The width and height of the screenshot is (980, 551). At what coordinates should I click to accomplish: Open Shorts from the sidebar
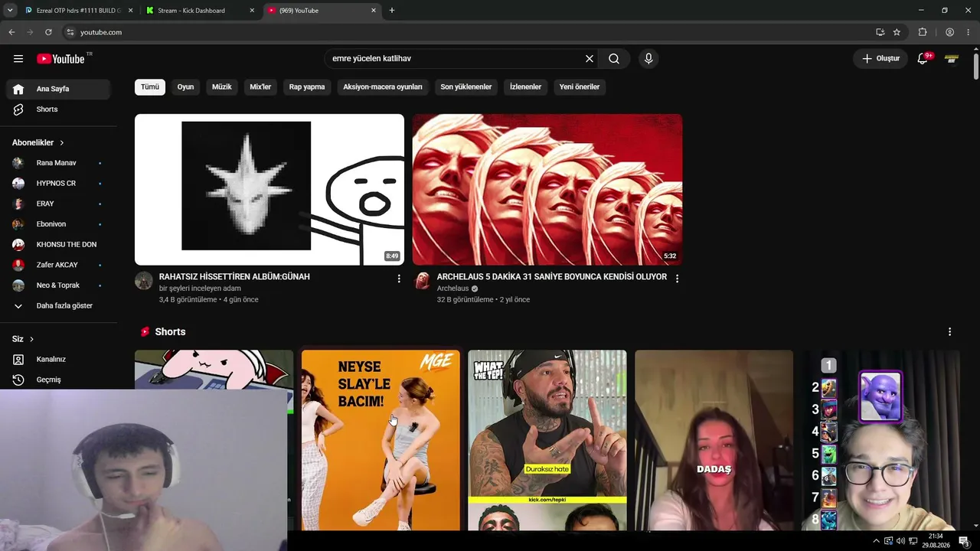pyautogui.click(x=58, y=109)
